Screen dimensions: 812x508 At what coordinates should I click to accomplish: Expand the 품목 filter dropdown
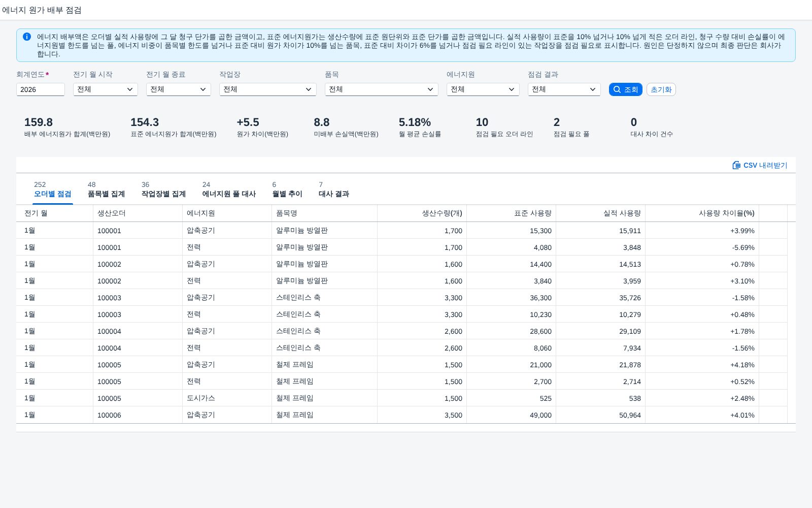coord(381,89)
